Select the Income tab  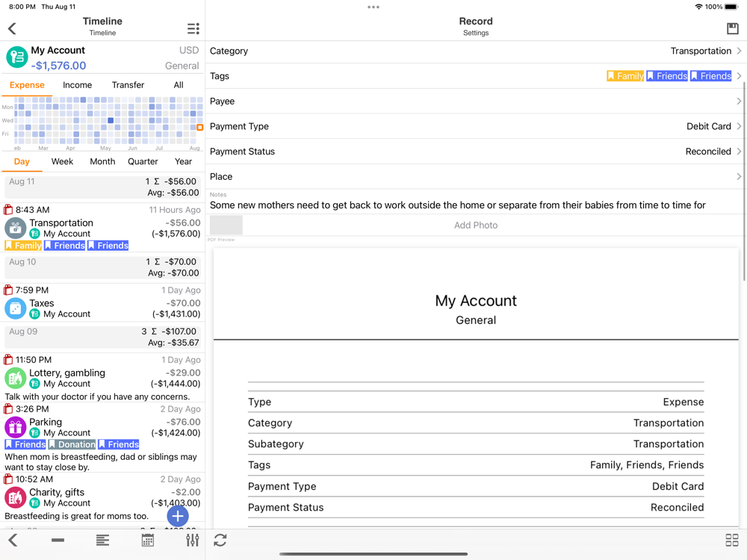pyautogui.click(x=77, y=85)
